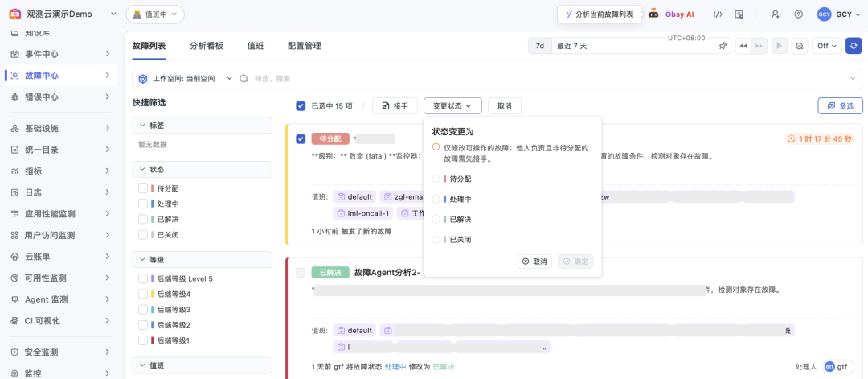Switch to the 分析看板 tab

(207, 46)
